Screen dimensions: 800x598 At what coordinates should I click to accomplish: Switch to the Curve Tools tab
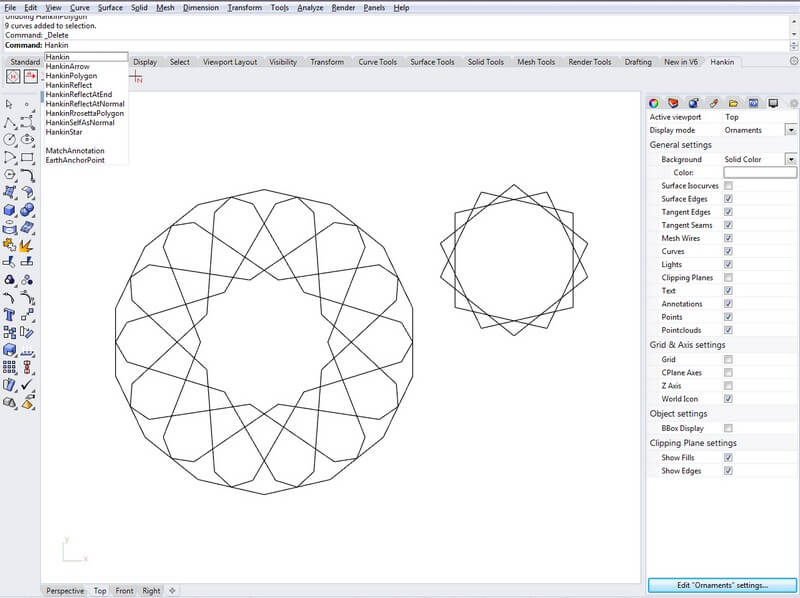377,62
